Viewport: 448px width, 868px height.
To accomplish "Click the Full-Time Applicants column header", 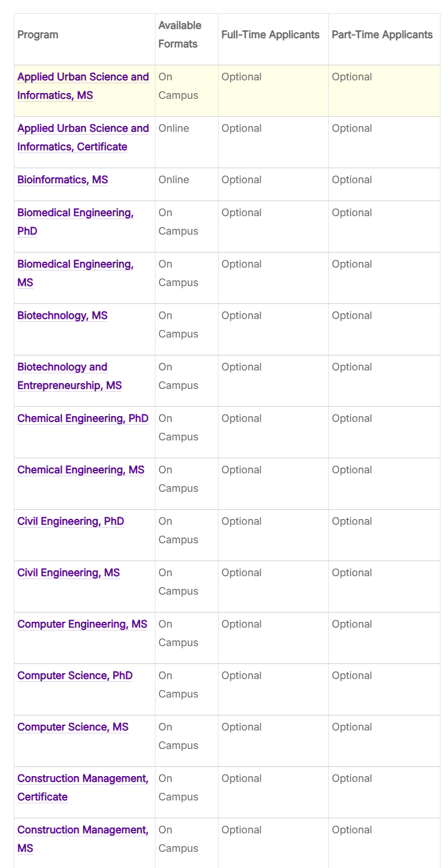I will (x=271, y=35).
